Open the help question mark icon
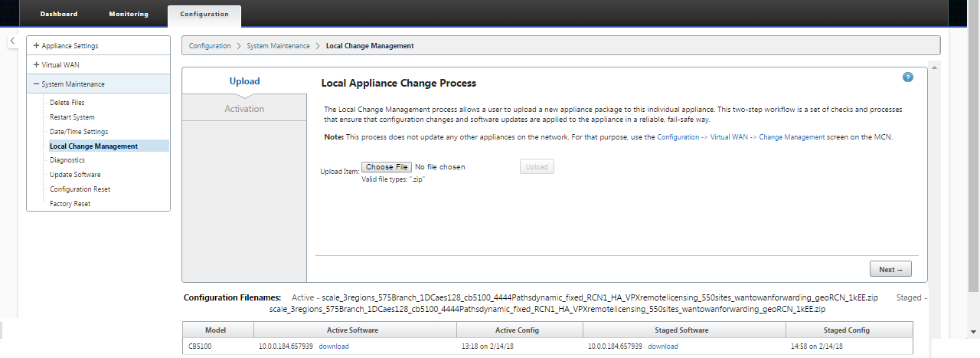Image resolution: width=980 pixels, height=358 pixels. [x=908, y=77]
